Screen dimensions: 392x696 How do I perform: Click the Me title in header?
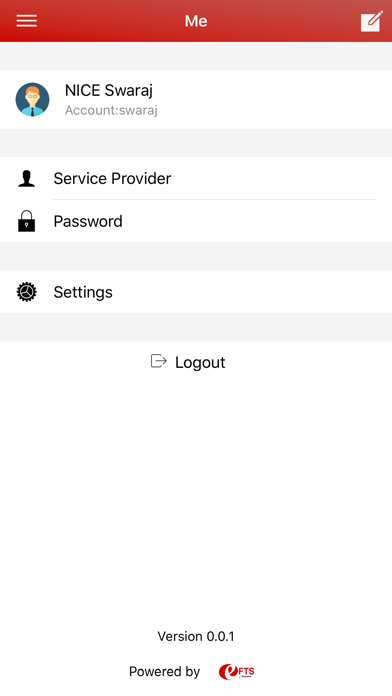pos(196,21)
